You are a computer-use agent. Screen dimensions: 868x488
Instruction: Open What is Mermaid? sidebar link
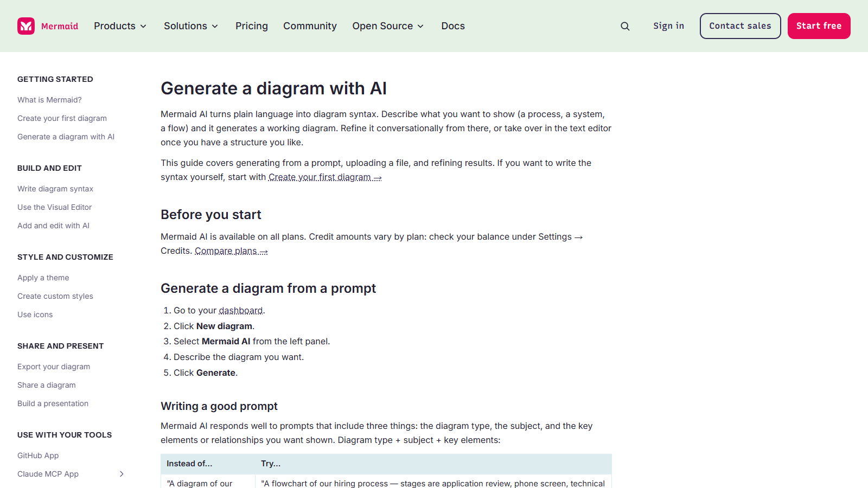49,100
